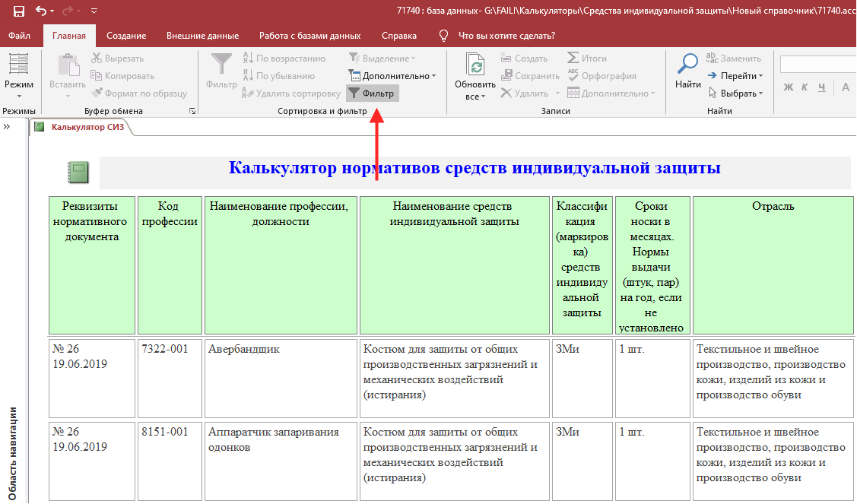Select the Калькулятор СИЗ form tab
The height and width of the screenshot is (504, 857).
point(81,127)
